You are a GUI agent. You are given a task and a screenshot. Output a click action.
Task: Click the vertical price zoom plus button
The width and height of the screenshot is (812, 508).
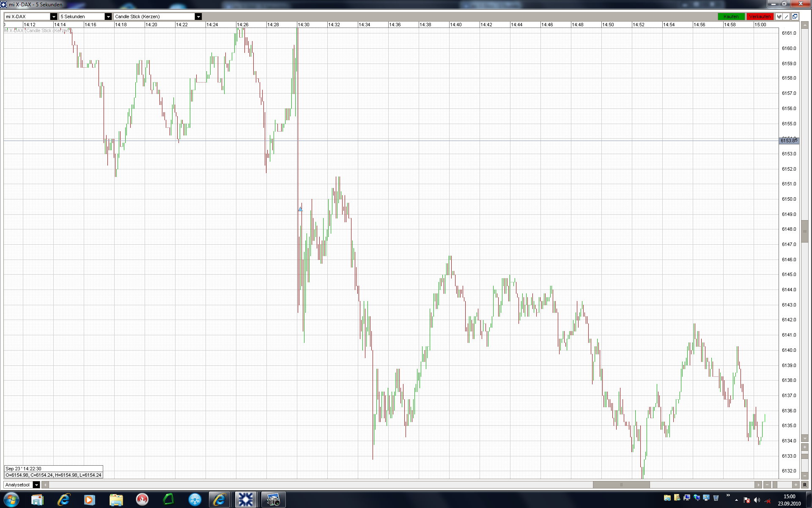(804, 447)
